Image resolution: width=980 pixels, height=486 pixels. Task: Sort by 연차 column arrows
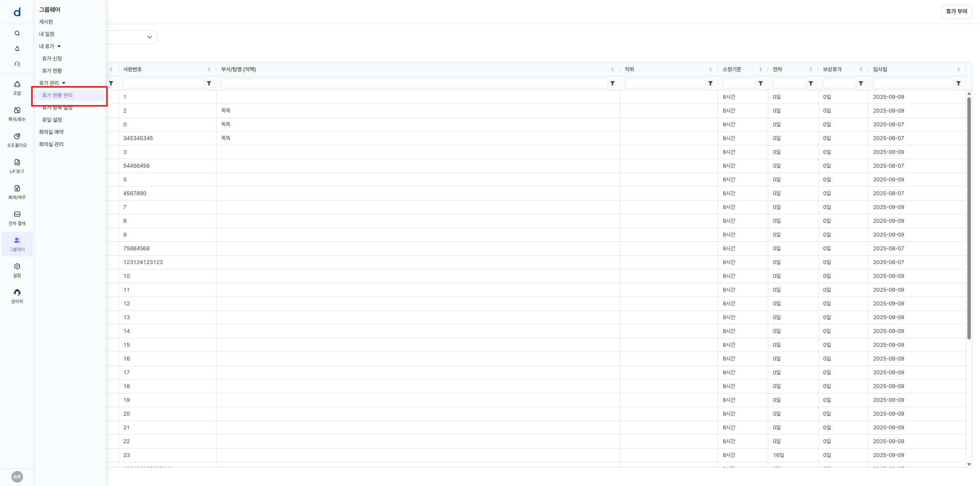(810, 69)
